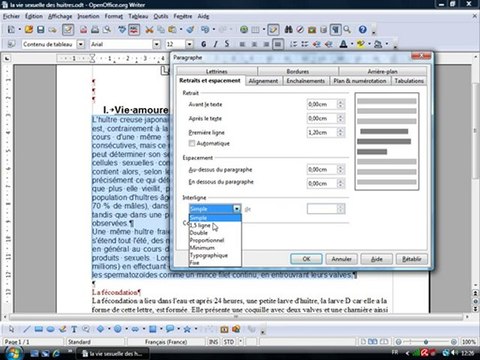The image size is (480, 360).
Task: Open Print Preview with the page magnifier icon
Action: [107, 29]
